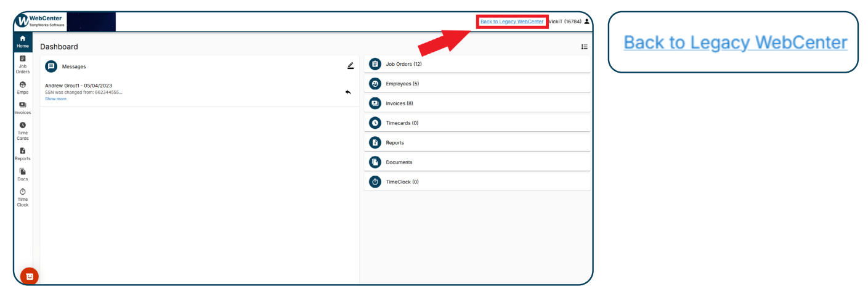Click the dashboard reorder list icon

[x=584, y=47]
